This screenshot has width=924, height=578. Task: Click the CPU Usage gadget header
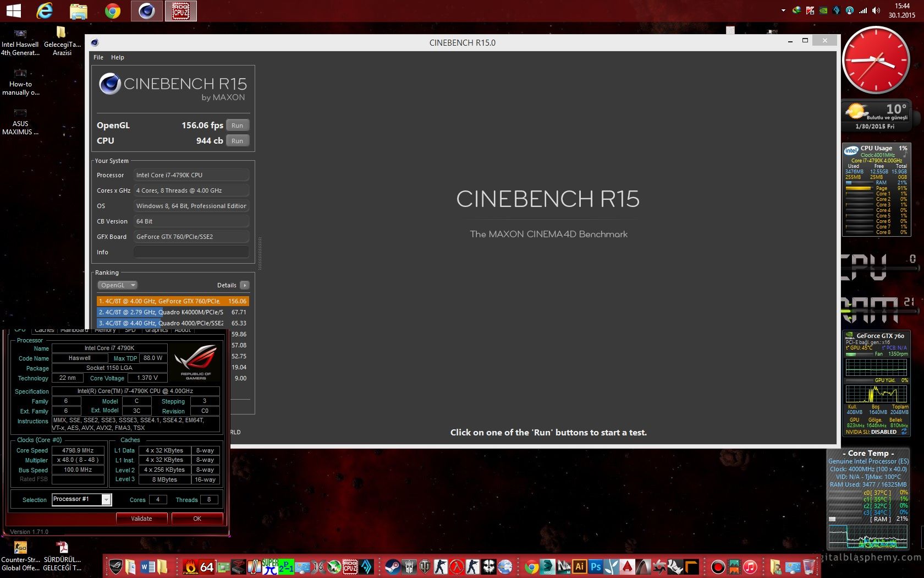pos(876,149)
